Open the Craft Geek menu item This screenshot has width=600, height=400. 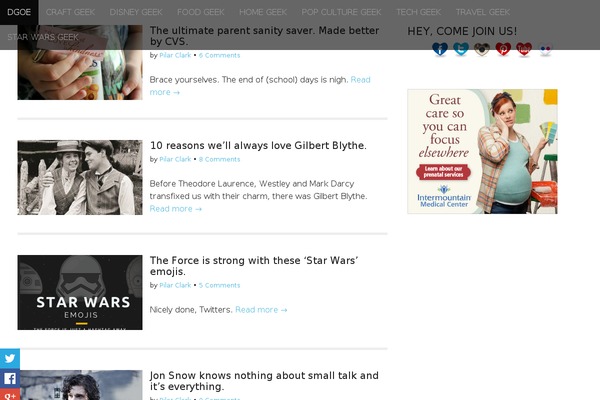tap(71, 12)
